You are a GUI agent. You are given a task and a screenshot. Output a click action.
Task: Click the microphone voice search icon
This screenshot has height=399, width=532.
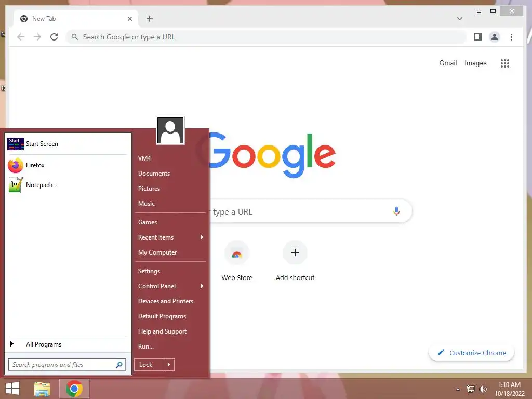[x=396, y=211]
